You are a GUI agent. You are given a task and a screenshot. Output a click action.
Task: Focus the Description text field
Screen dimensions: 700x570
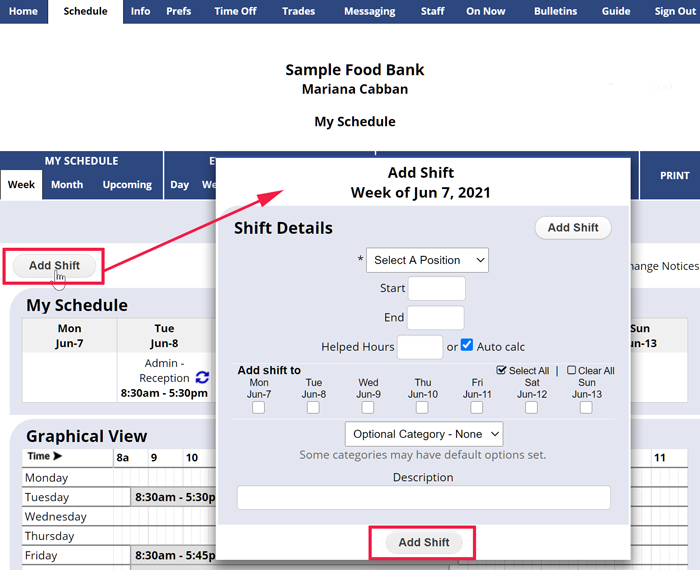click(423, 498)
